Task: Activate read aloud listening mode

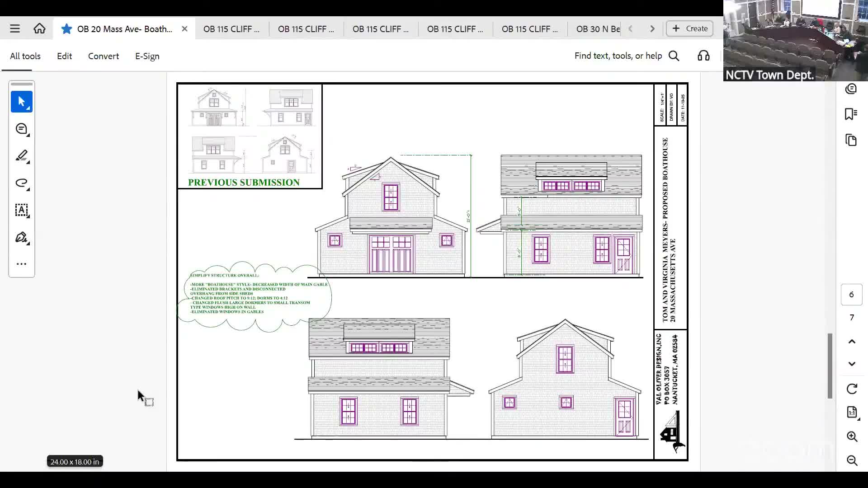Action: pyautogui.click(x=703, y=56)
